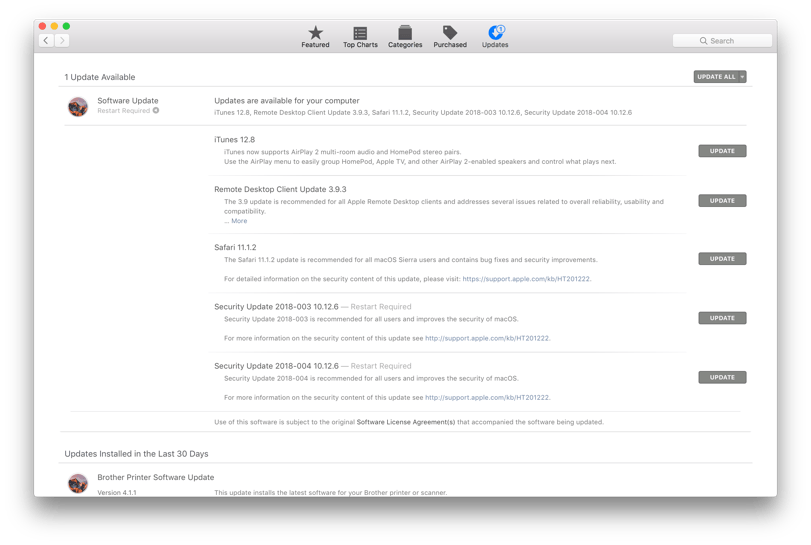Update Remote Desktop Client 3.9.3
Viewport: 811px width, 545px height.
tap(722, 201)
